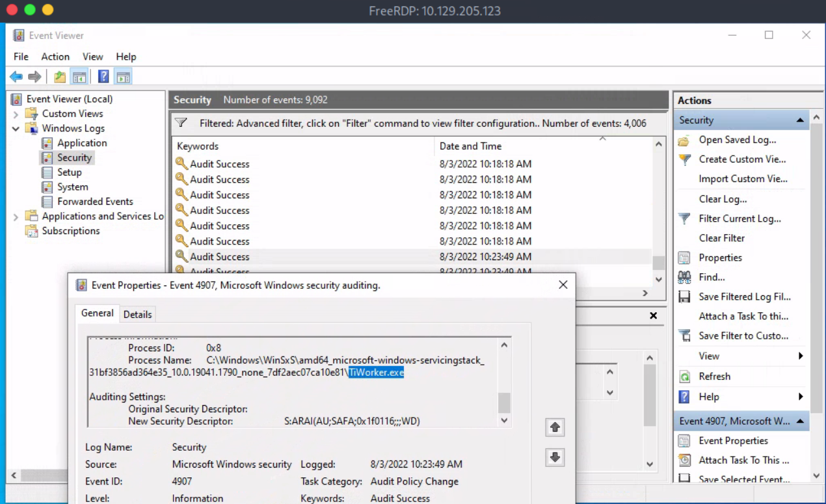Show next event with down arrow button
The width and height of the screenshot is (826, 504).
(x=555, y=457)
